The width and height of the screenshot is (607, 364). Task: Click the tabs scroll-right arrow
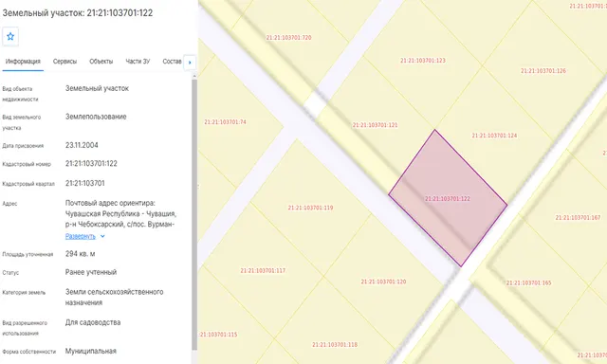tap(190, 63)
